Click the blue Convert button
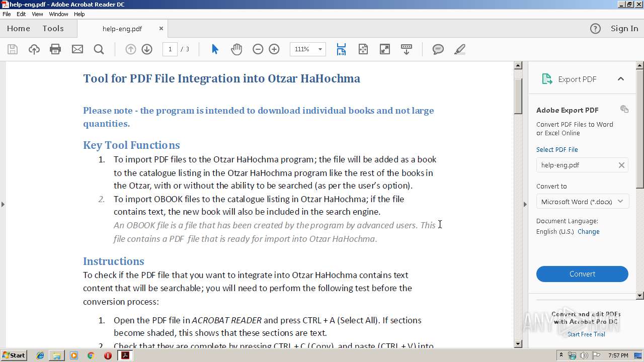The height and width of the screenshot is (362, 644). click(582, 274)
